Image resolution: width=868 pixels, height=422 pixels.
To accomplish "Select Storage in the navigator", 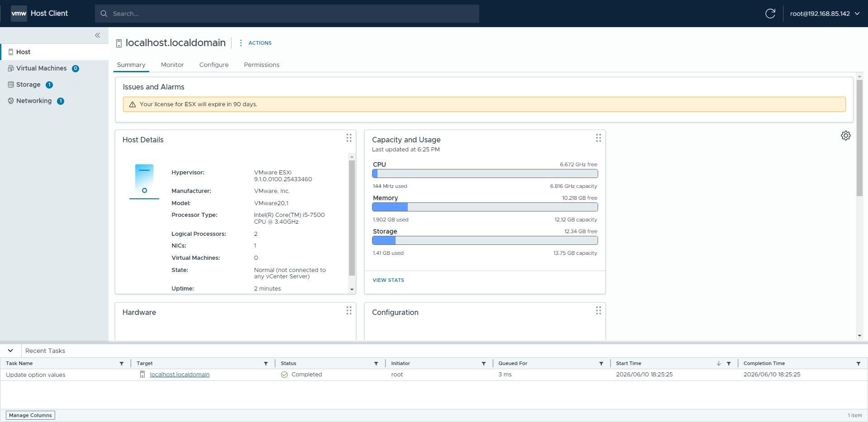I will click(54, 84).
